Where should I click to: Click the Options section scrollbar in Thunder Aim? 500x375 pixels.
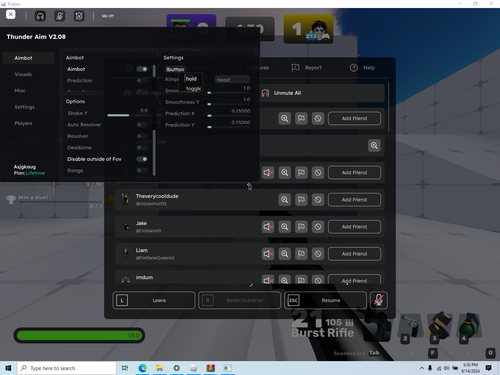tap(154, 153)
